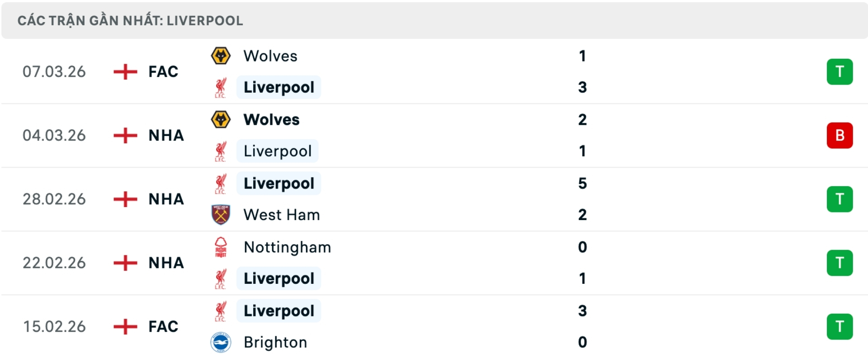Screen dimensions: 868x358
Task: Click the Brighton crest icon
Action: (221, 342)
